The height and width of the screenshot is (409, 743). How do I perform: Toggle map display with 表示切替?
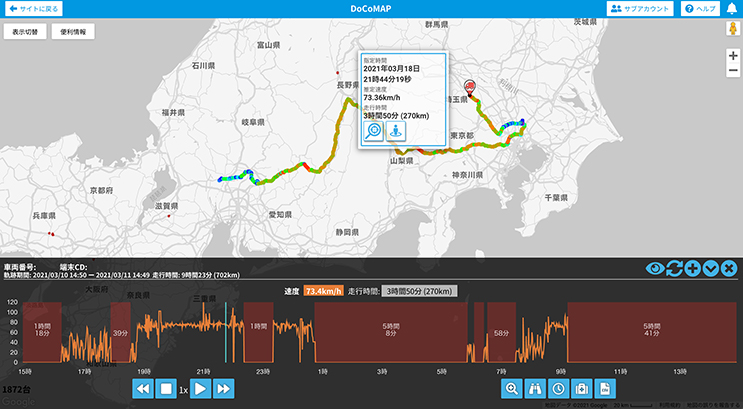26,32
